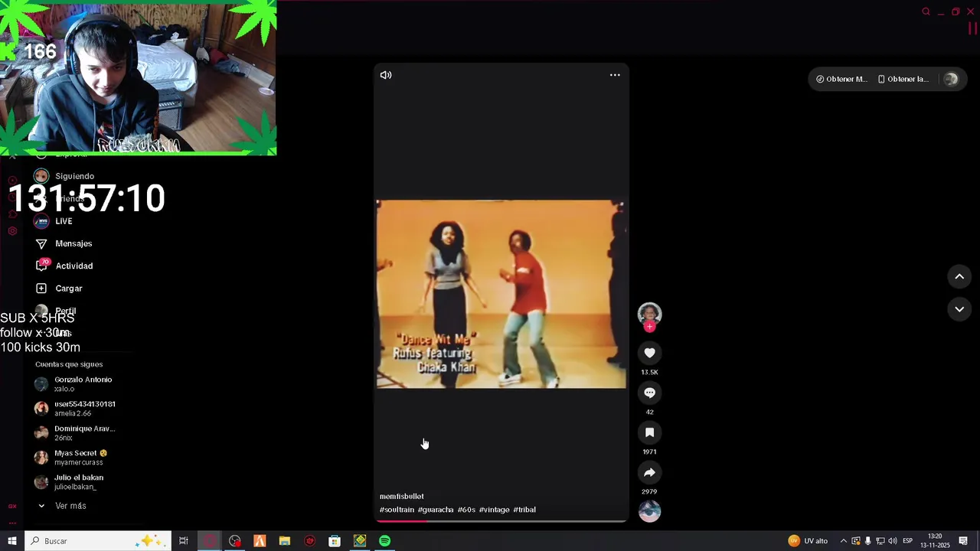Open the Windows Start menu
This screenshot has width=980, height=551.
pyautogui.click(x=12, y=541)
